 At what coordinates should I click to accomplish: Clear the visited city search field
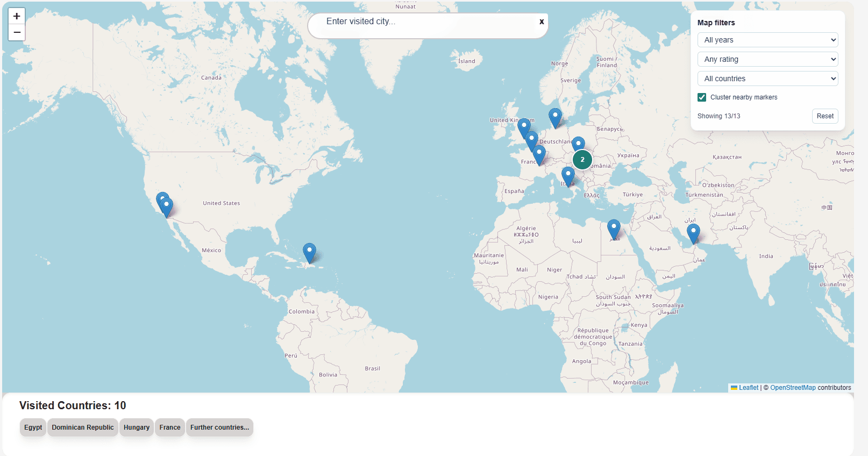[x=542, y=22]
